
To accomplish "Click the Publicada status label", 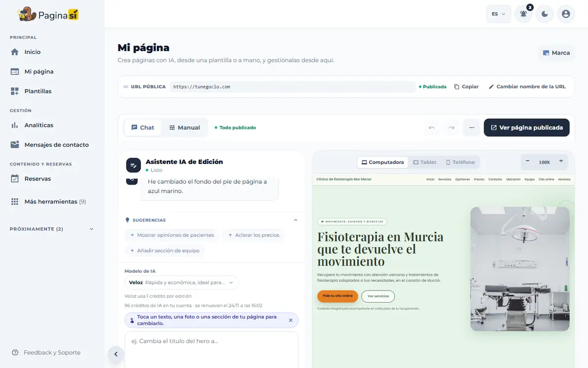I will (x=433, y=87).
